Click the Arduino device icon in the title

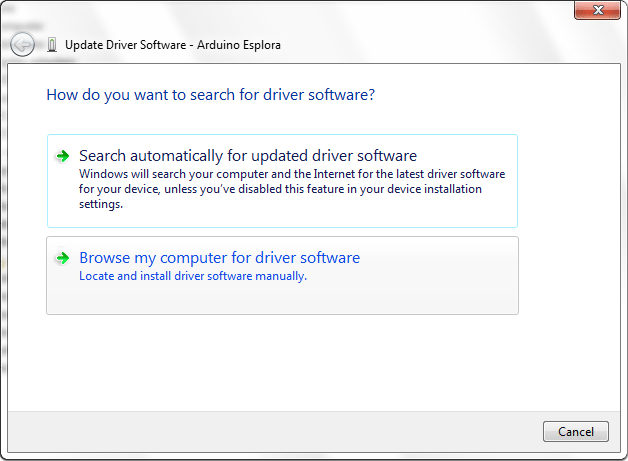[52, 44]
